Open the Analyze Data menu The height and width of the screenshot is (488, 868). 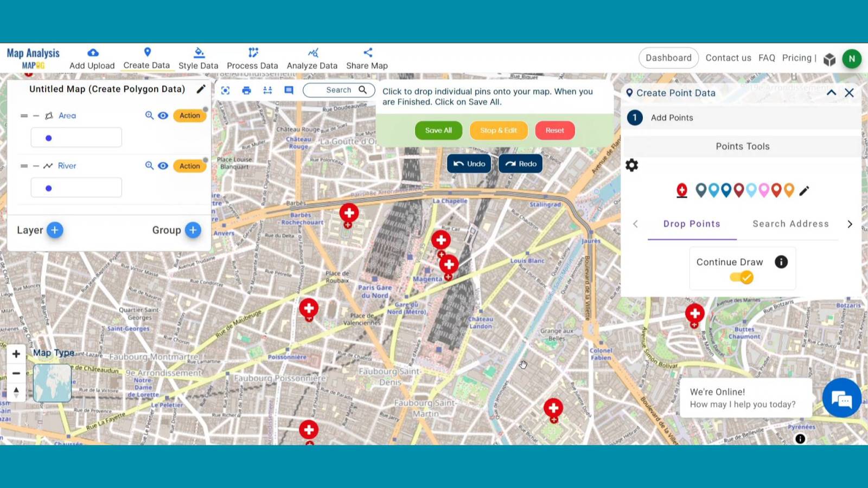pyautogui.click(x=312, y=59)
